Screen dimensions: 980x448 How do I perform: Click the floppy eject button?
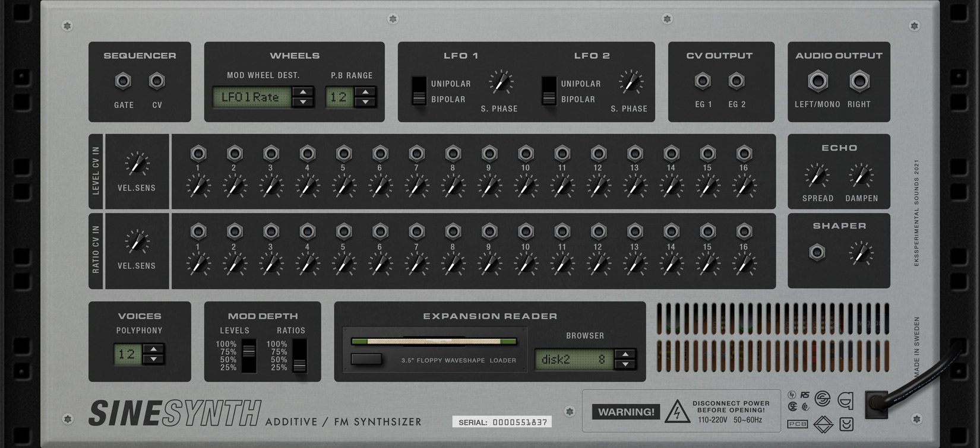click(366, 359)
